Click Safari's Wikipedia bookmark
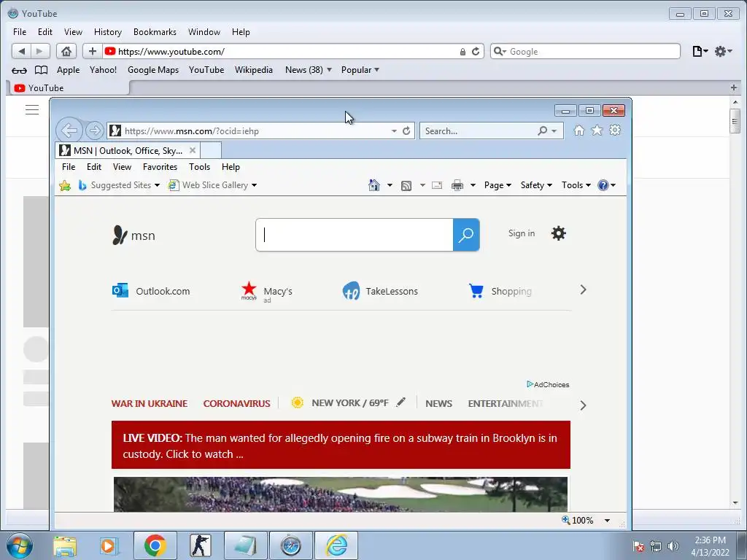 253,70
